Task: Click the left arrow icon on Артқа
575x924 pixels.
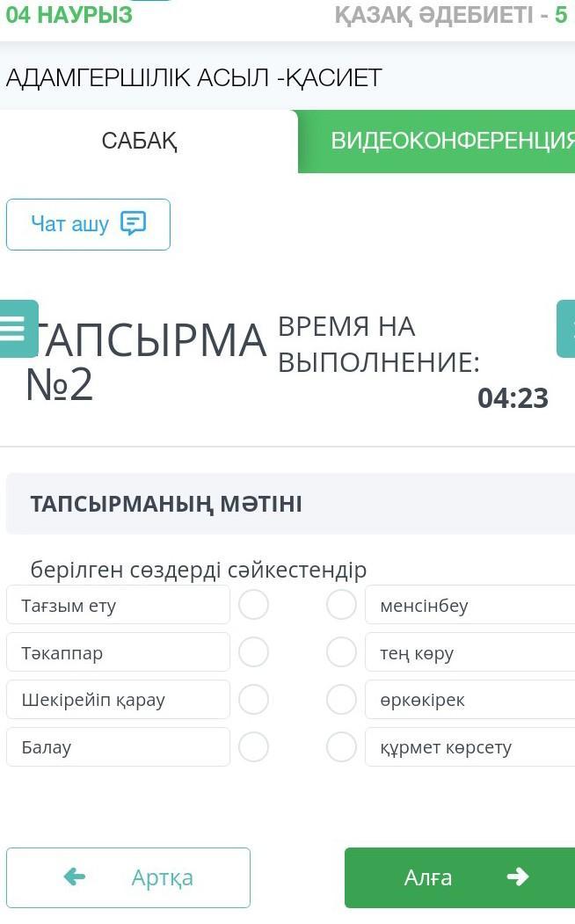Action: tap(75, 877)
